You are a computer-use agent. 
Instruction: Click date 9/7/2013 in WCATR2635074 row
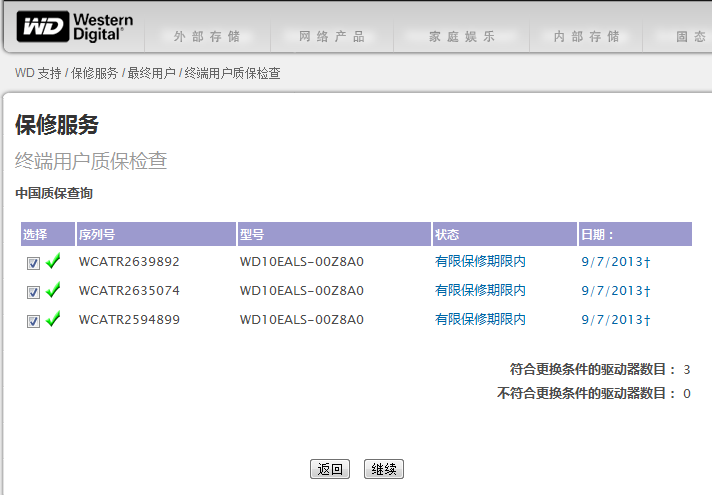pos(616,291)
